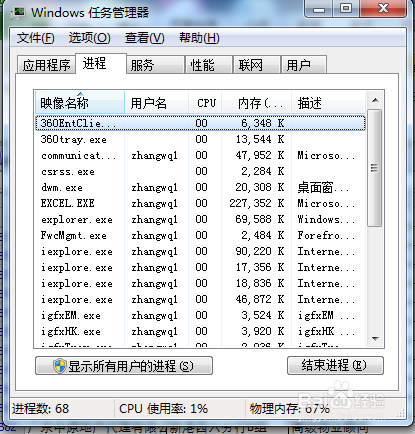This screenshot has width=415, height=434.
Task: Click zhangwql user in dwm.exe row
Action: click(154, 188)
